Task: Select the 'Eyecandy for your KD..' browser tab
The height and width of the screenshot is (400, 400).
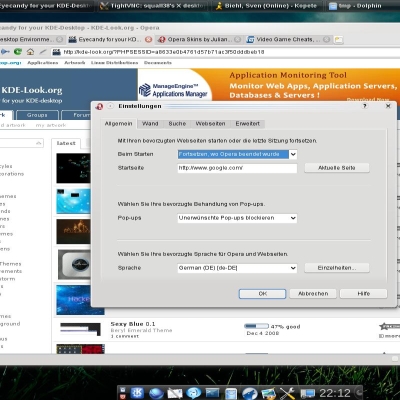Action: coord(108,40)
